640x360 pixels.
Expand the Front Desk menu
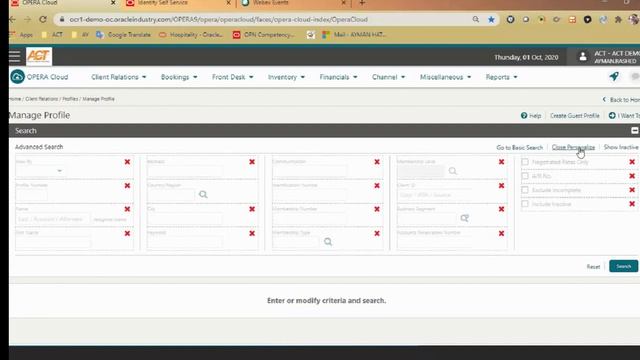pyautogui.click(x=232, y=77)
